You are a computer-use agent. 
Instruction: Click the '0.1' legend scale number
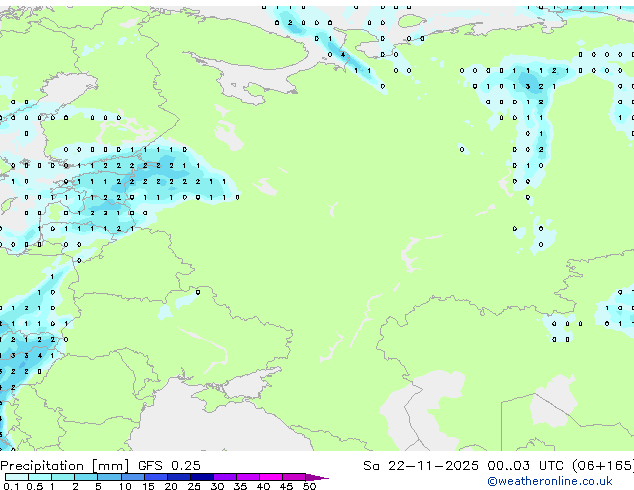[x=11, y=486]
